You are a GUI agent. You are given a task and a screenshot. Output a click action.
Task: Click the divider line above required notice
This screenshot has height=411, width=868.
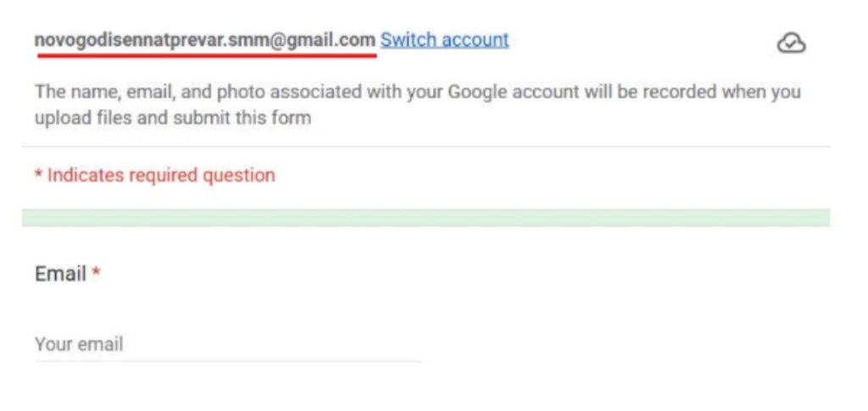pyautogui.click(x=426, y=147)
